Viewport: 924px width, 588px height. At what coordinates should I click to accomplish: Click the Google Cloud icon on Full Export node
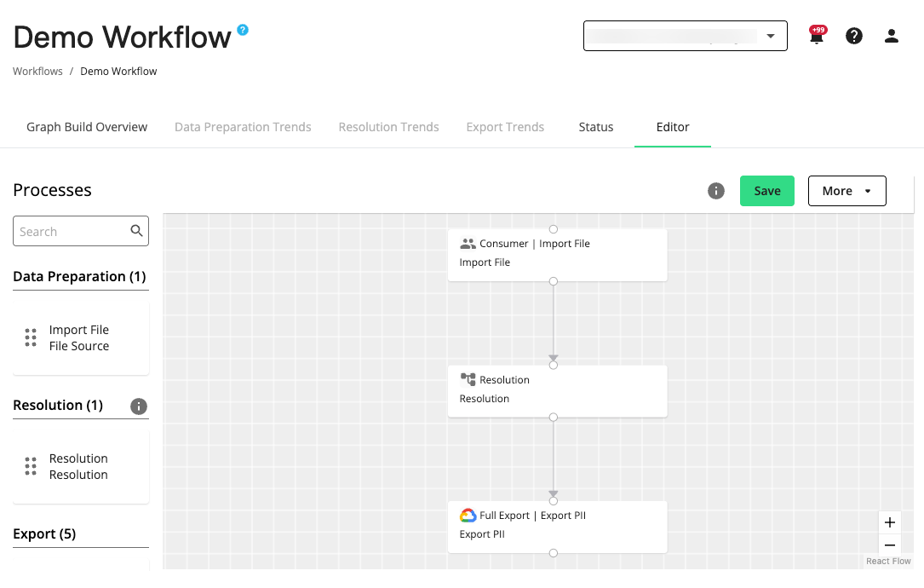tap(468, 516)
